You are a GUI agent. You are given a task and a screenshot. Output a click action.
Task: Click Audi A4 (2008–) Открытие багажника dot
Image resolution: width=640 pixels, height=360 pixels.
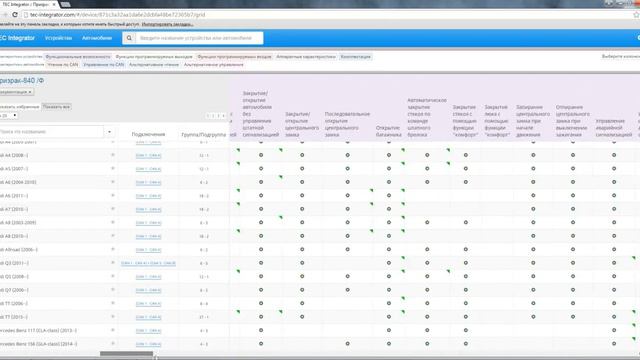(x=389, y=155)
